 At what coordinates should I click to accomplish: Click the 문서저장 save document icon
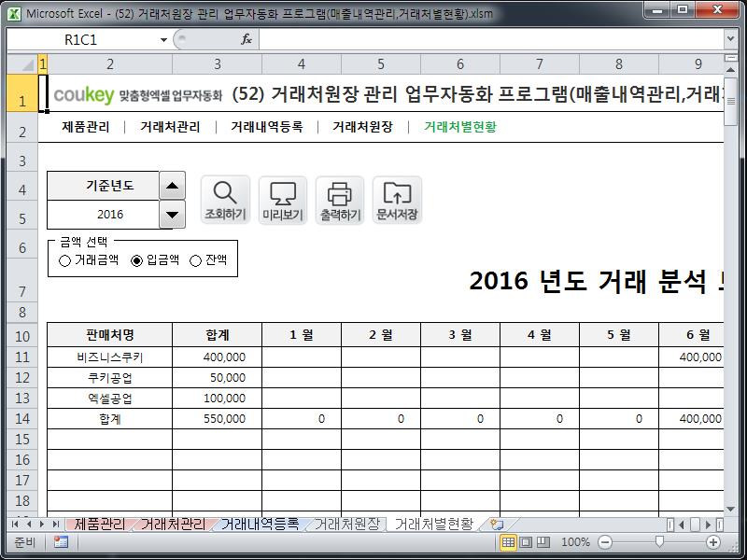[398, 200]
